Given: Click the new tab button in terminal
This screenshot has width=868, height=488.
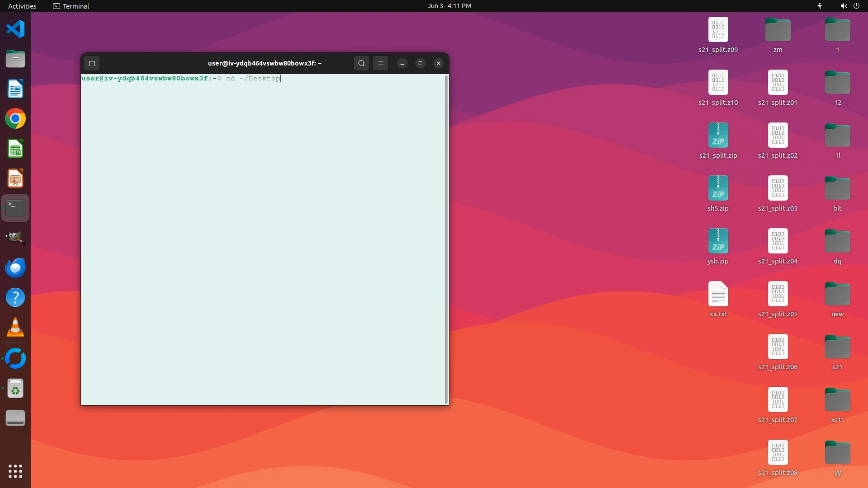Looking at the screenshot, I should [x=92, y=63].
